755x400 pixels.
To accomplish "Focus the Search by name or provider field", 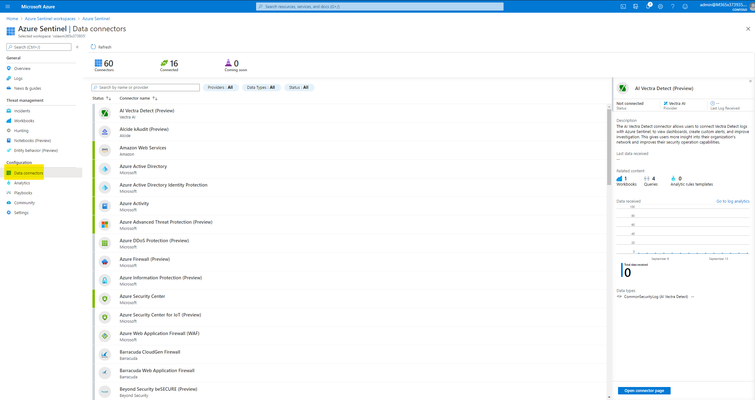I will tap(145, 88).
